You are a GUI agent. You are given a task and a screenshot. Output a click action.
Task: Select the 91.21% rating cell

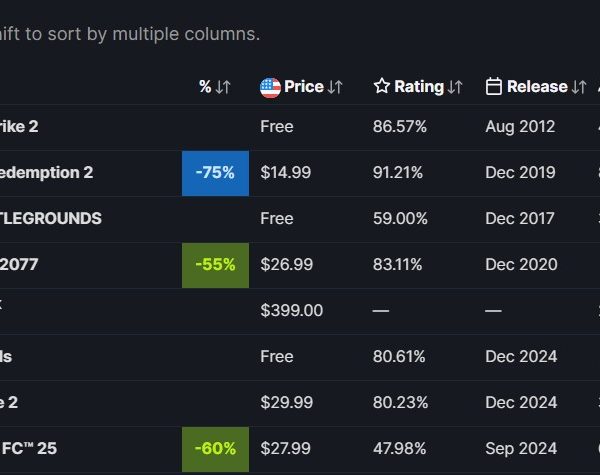pyautogui.click(x=398, y=173)
